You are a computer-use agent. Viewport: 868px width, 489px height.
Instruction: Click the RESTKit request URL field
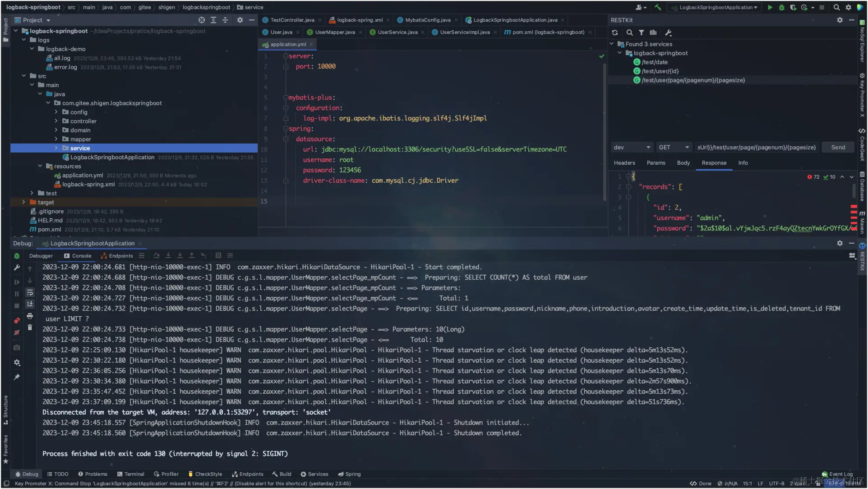(757, 147)
